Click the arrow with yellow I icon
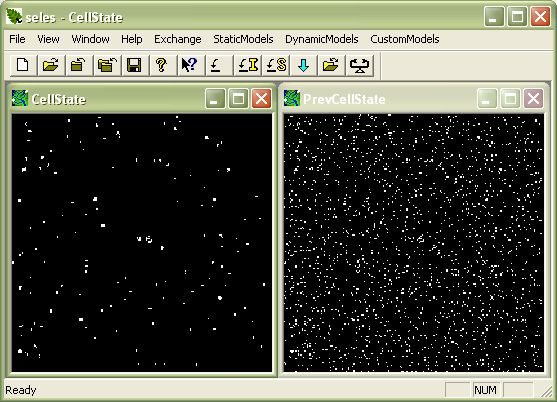 [248, 65]
